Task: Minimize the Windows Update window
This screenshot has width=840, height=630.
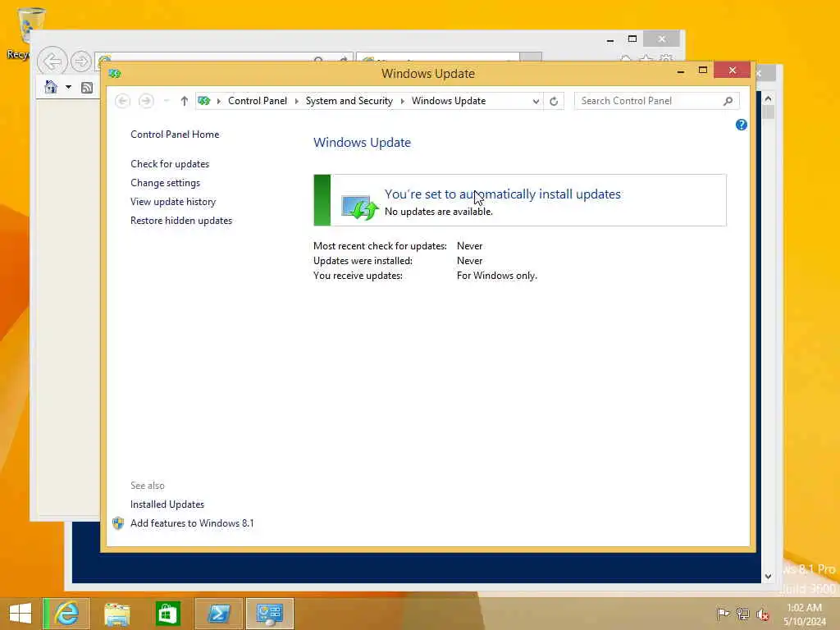Action: point(680,71)
